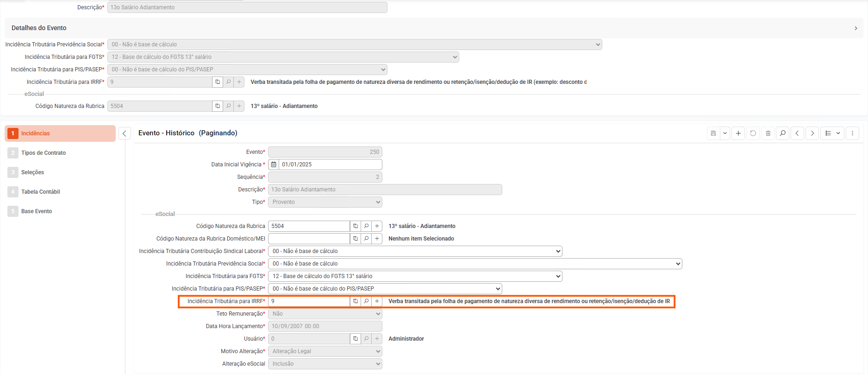Viewport: 868px width, 374px height.
Task: Click the calendar icon for Data Inicial Vigência
Action: tap(274, 165)
